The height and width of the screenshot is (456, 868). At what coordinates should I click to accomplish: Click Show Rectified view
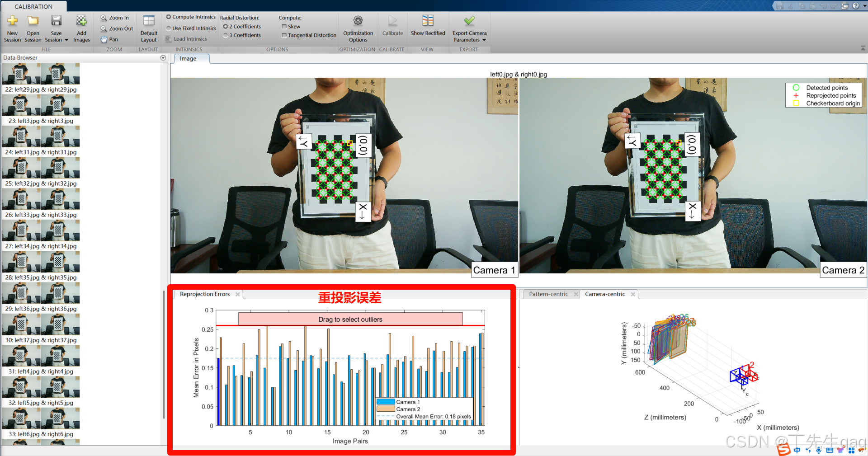[428, 25]
